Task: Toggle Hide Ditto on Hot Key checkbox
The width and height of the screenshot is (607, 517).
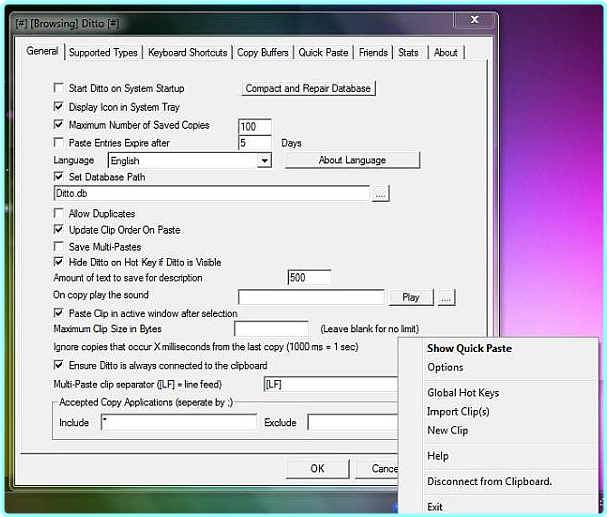Action: (58, 262)
